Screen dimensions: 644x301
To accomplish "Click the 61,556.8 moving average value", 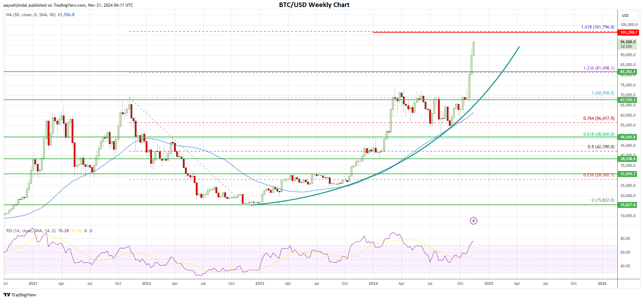I will 66,15.
